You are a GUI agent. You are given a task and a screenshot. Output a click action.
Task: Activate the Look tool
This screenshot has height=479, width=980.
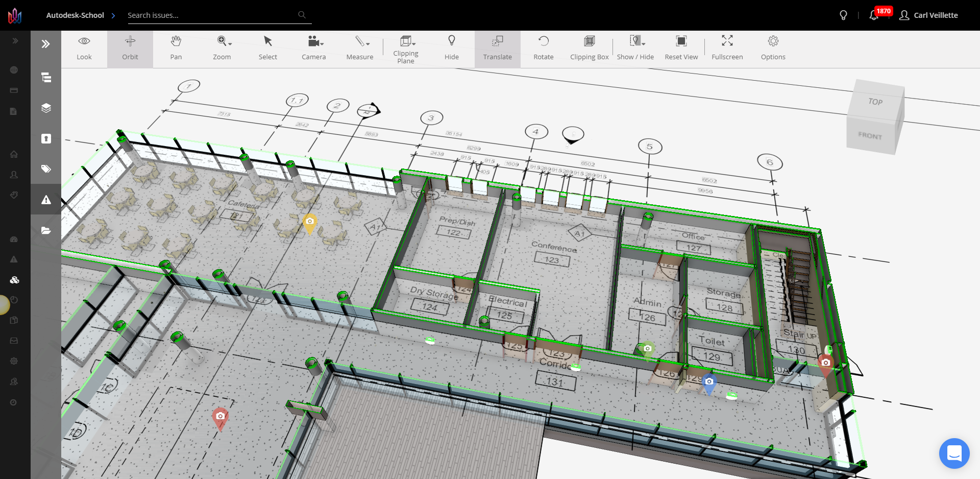(84, 49)
